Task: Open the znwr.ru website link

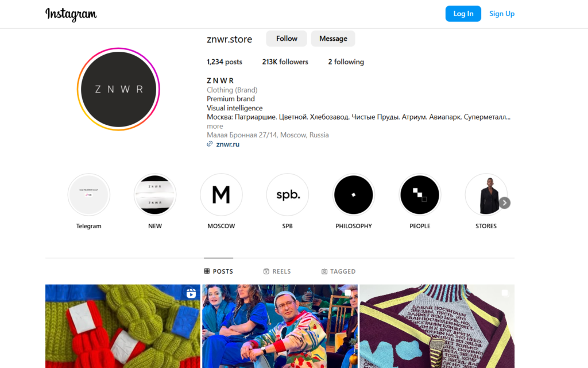Action: pos(227,144)
